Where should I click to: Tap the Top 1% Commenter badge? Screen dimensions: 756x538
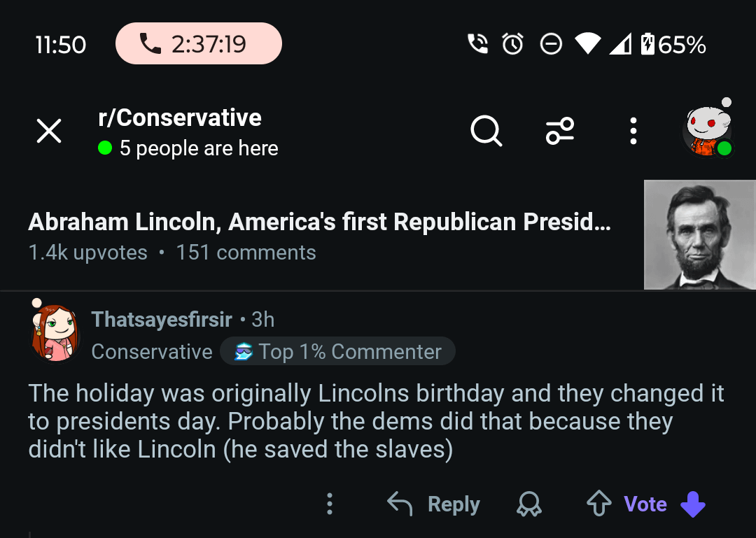click(x=338, y=351)
